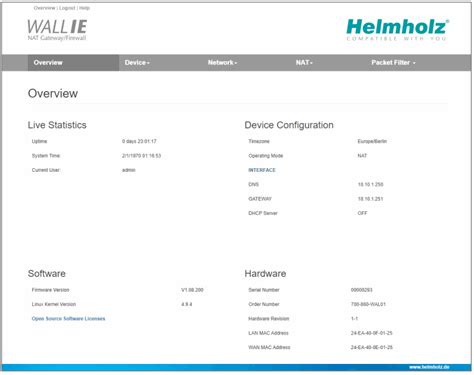Expand the Network dropdown menu

coord(222,63)
